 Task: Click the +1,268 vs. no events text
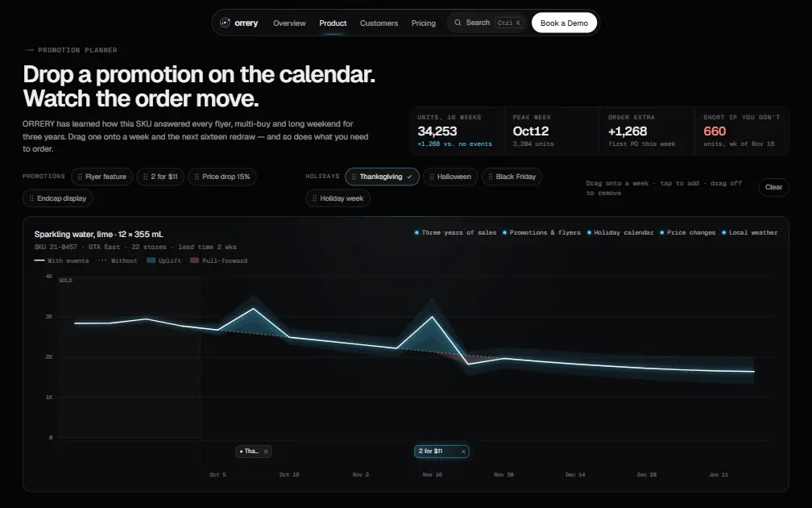point(454,144)
